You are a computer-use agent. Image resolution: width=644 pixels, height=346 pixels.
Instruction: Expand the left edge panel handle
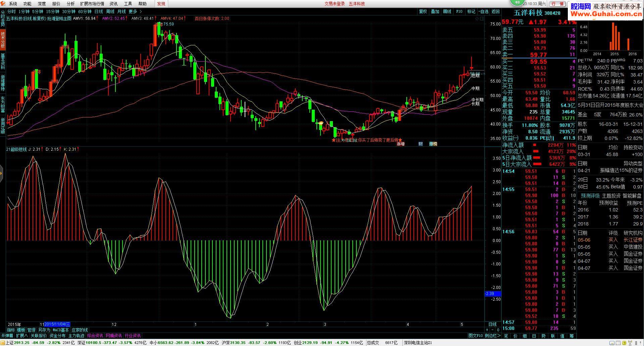point(1,174)
